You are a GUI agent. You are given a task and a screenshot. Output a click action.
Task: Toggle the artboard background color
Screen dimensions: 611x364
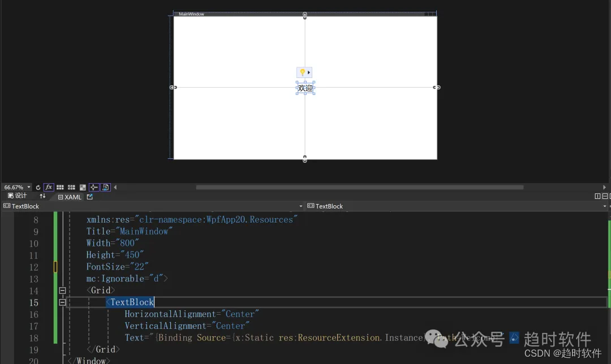point(83,187)
